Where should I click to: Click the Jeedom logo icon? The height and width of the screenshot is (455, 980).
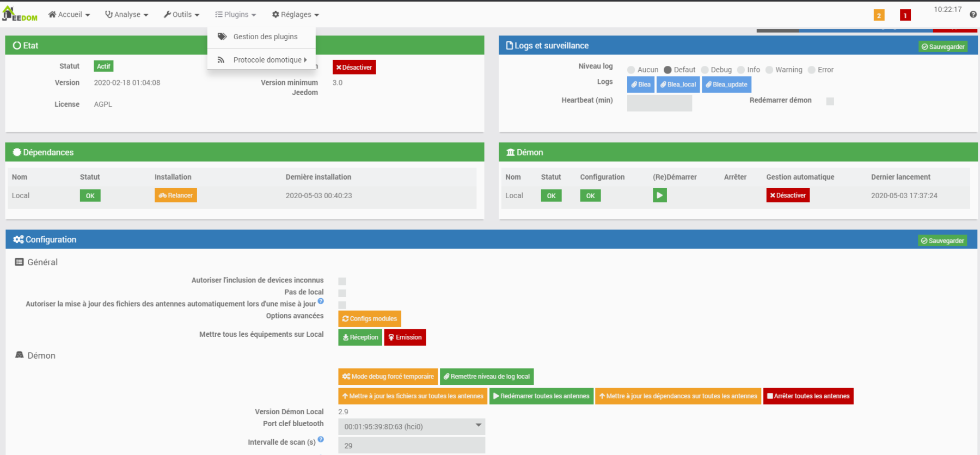tap(20, 14)
